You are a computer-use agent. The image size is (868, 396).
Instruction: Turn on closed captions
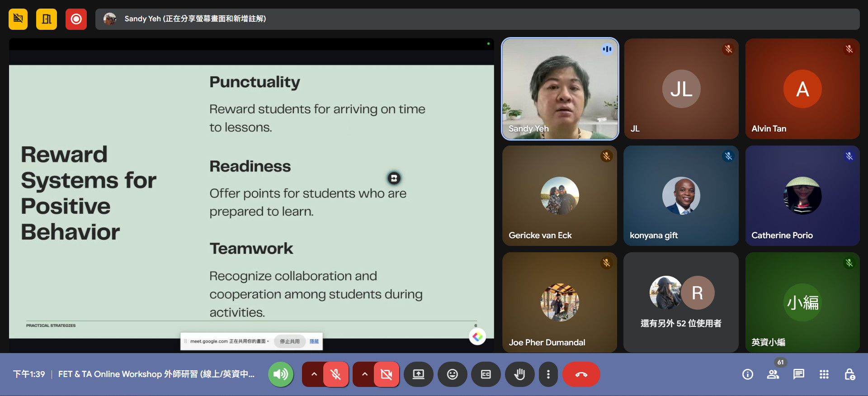(486, 374)
